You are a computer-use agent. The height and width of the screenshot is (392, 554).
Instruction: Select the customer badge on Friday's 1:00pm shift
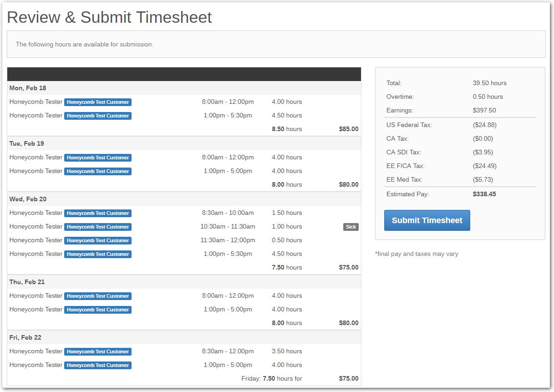pos(97,365)
